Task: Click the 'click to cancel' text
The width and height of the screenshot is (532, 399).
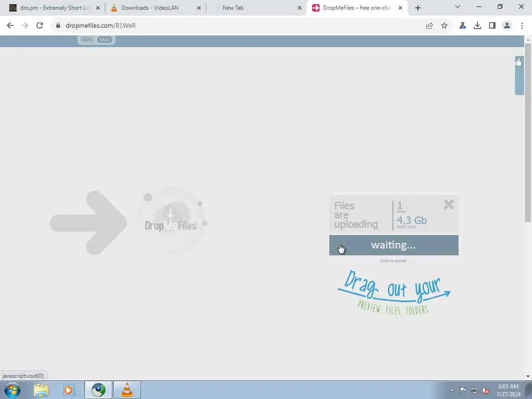Action: 393,260
